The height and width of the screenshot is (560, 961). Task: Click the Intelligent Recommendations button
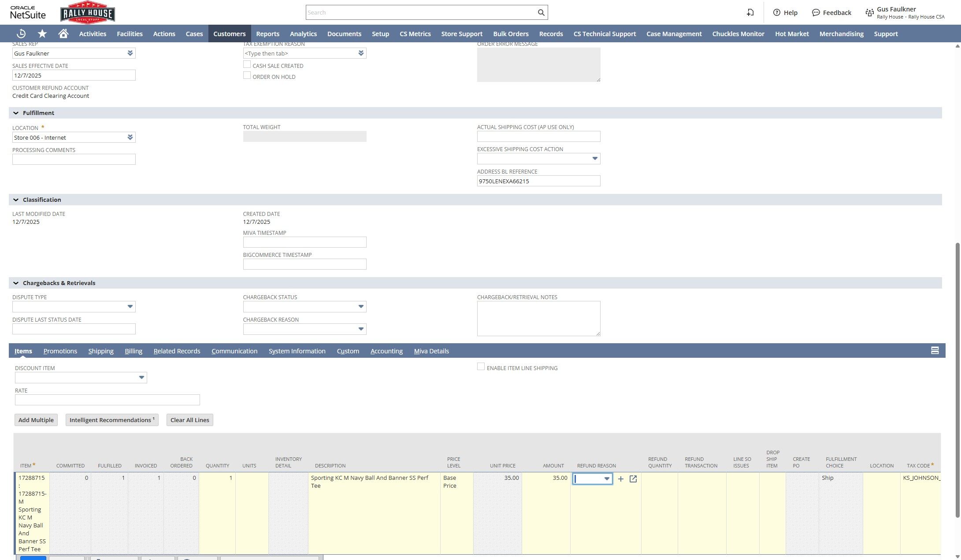coord(112,420)
